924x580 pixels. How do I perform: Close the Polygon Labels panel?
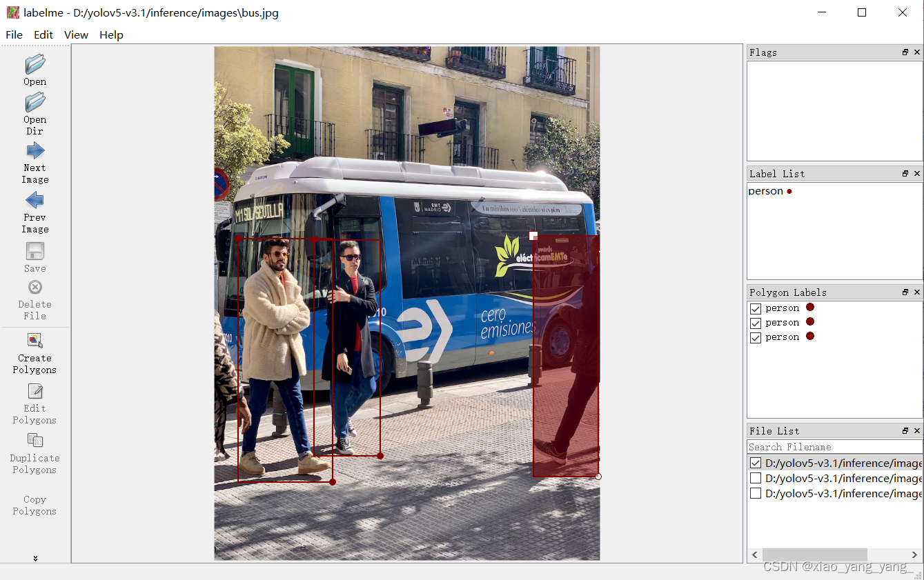pyautogui.click(x=917, y=292)
